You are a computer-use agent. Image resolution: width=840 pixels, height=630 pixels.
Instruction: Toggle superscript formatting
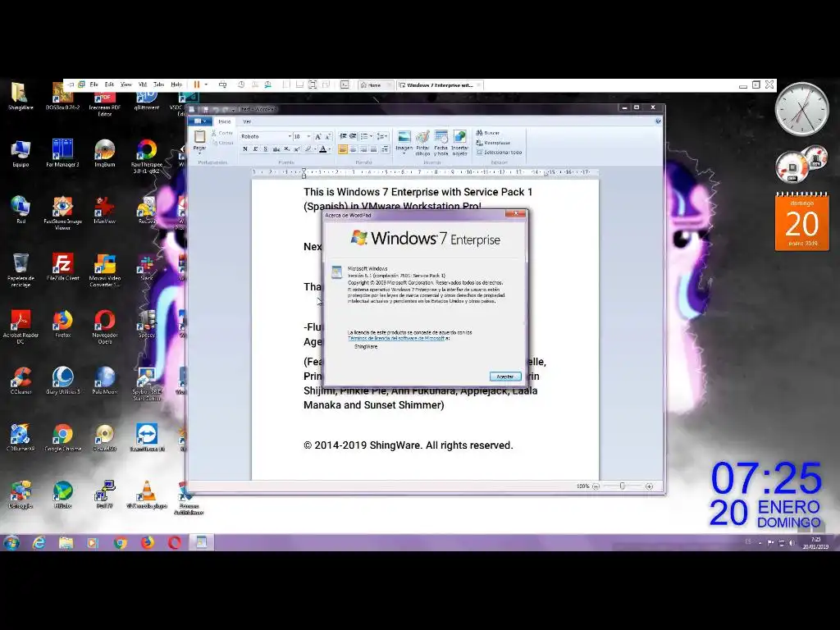(297, 149)
